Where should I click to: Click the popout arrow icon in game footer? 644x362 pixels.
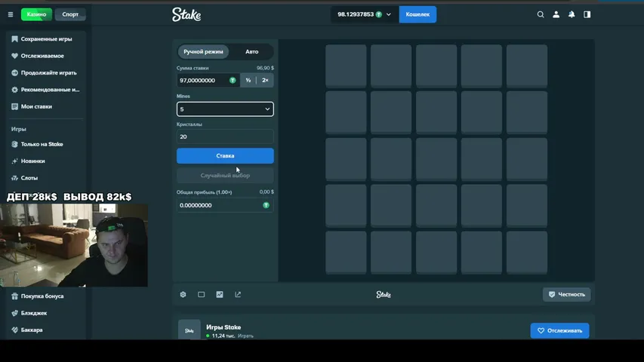click(238, 295)
